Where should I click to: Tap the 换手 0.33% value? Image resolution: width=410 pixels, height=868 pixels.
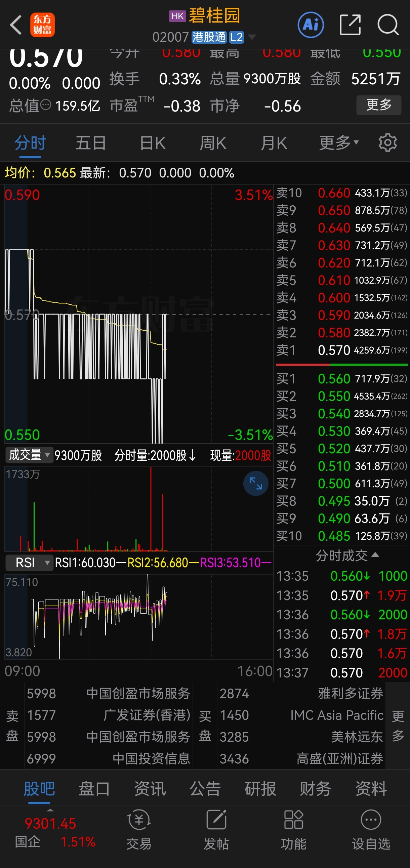pyautogui.click(x=179, y=79)
